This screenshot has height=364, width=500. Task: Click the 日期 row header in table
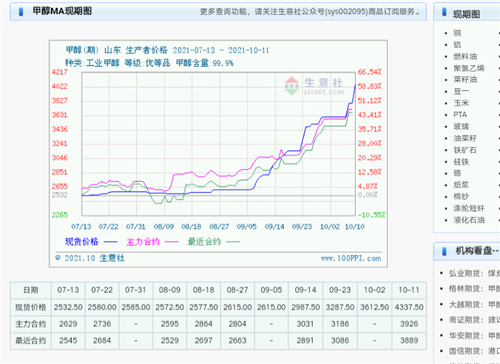tap(31, 290)
